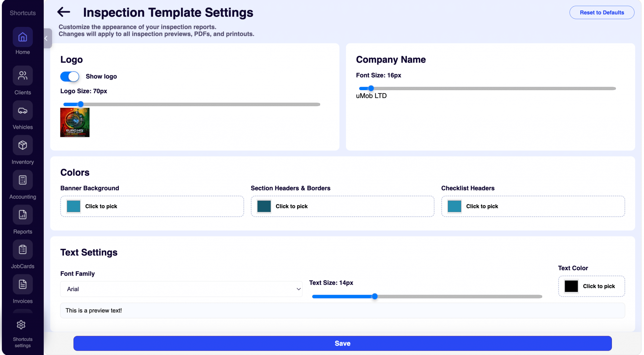Click the Inspection Template Settings title
The height and width of the screenshot is (355, 644).
(168, 13)
